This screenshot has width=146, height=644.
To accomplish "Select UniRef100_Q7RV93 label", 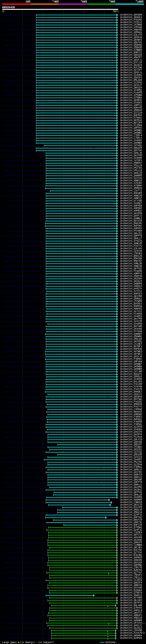I will point(131,608).
